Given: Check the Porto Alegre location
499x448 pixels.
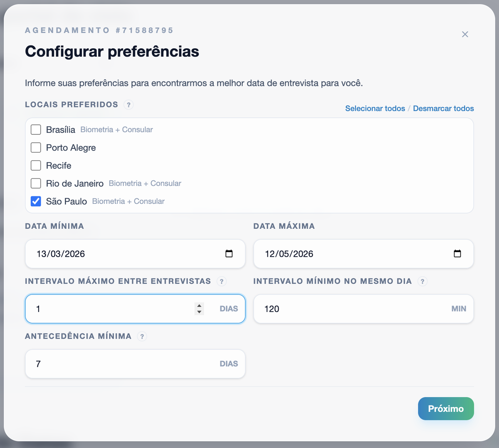Looking at the screenshot, I should click(x=36, y=147).
